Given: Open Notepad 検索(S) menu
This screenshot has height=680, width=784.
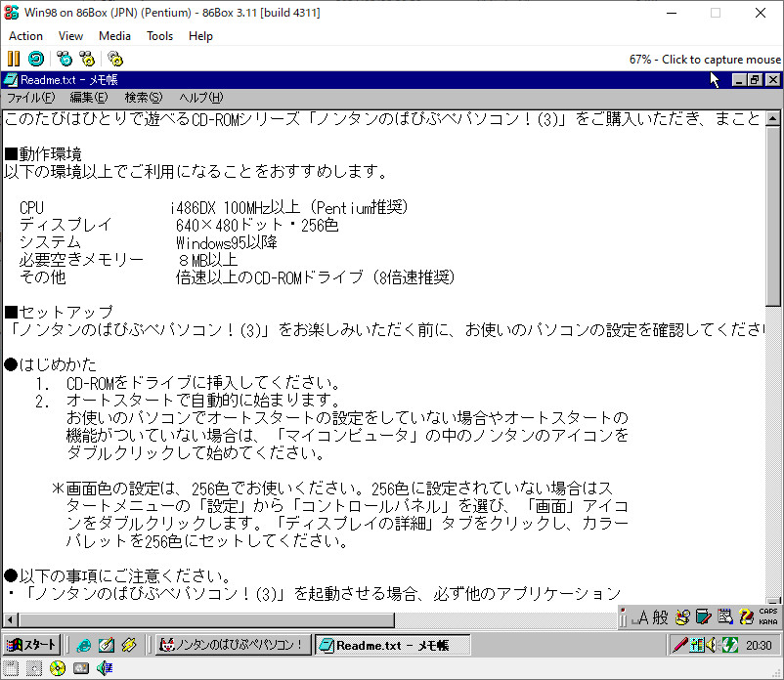Looking at the screenshot, I should pyautogui.click(x=144, y=98).
